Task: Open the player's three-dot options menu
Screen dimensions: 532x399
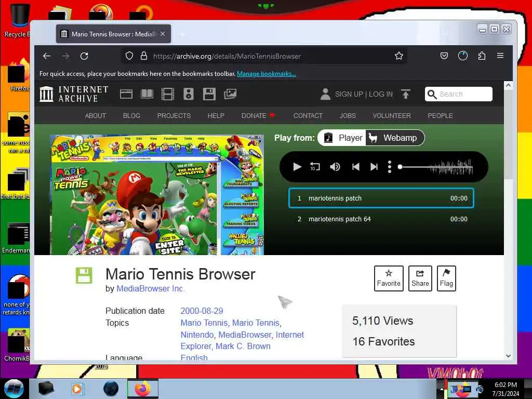Action: [x=390, y=167]
